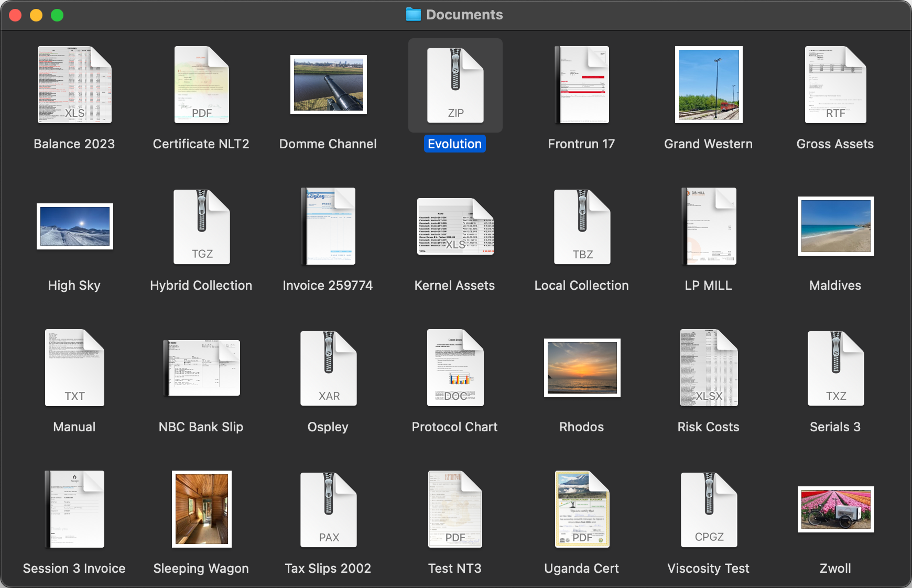Open the Rhodos sunset image
Viewport: 912px width, 588px height.
coord(582,367)
